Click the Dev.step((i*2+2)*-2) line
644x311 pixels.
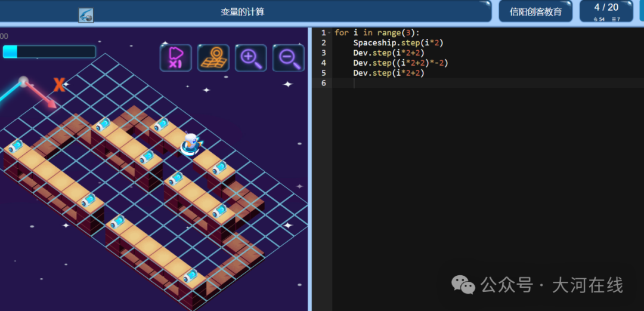point(401,63)
